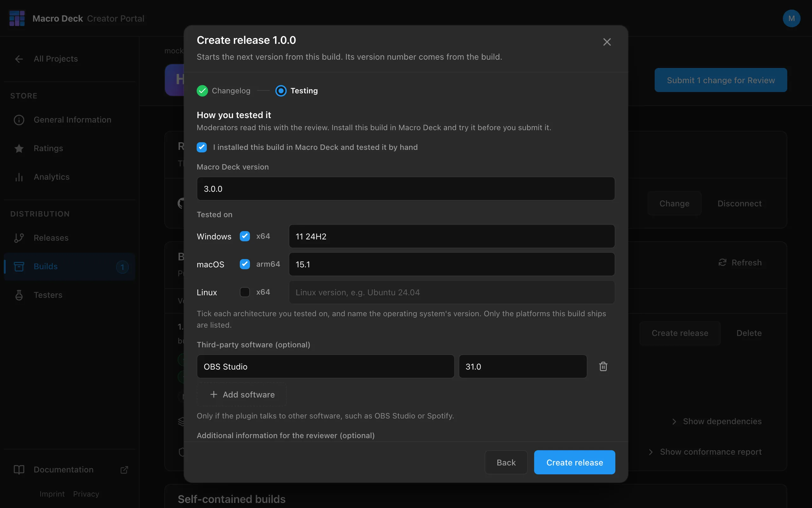Delete the OBS Studio software entry
The height and width of the screenshot is (508, 812).
click(x=603, y=366)
